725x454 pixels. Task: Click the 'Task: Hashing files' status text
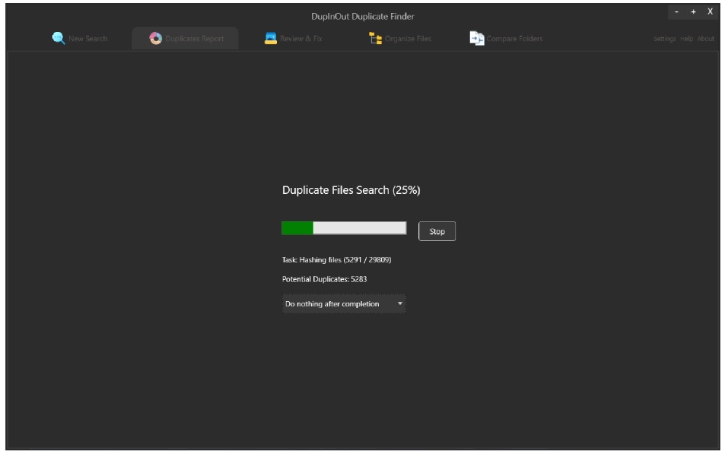click(x=337, y=260)
